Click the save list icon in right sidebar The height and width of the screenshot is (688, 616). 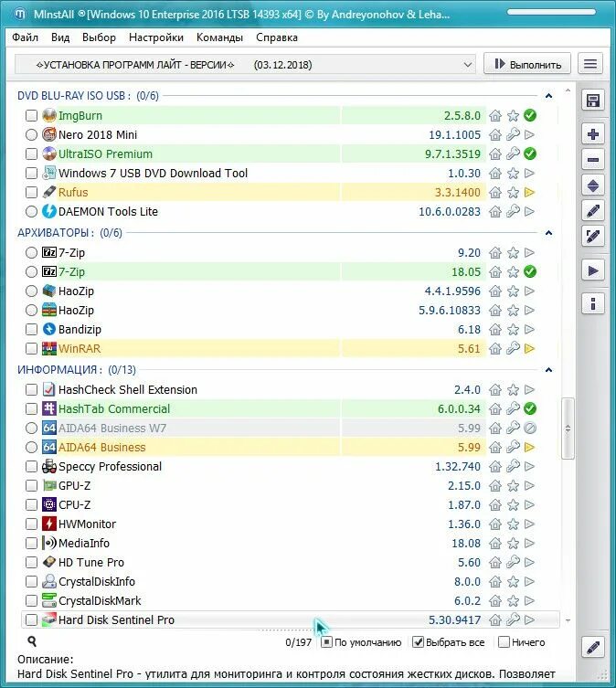(593, 101)
